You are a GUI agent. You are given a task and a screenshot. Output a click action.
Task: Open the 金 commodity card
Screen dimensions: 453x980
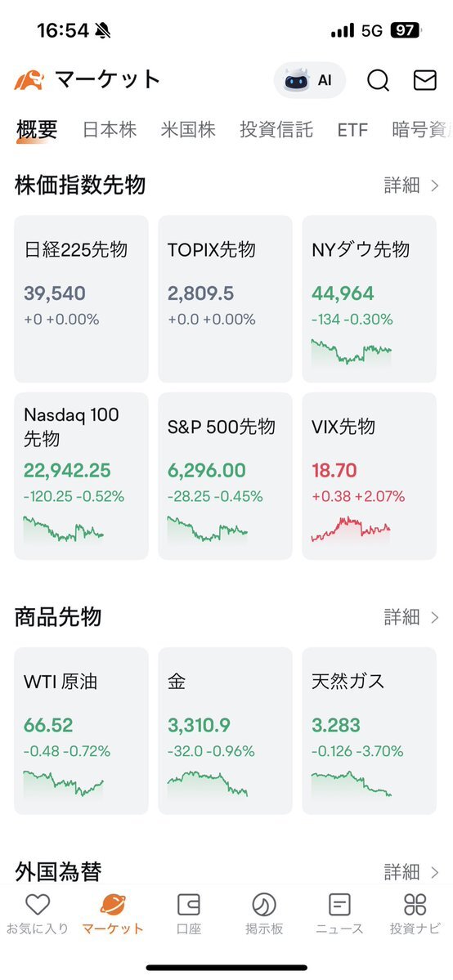click(225, 731)
